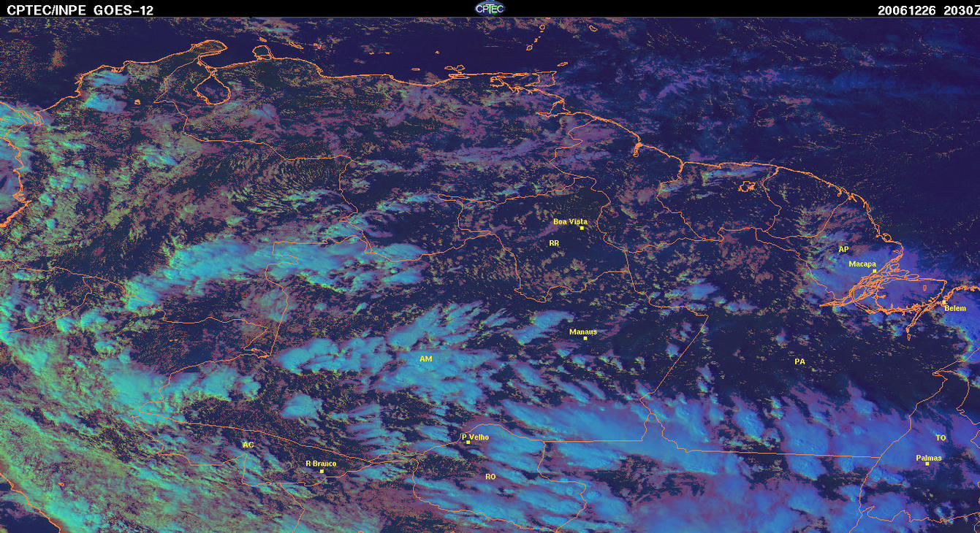Click the Macapa city label
This screenshot has height=533, width=980.
[862, 264]
